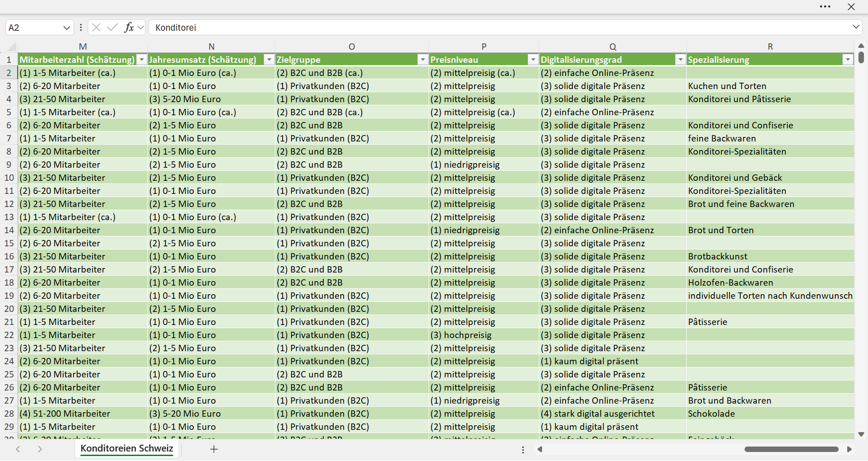Open the three-dots more options menu
This screenshot has width=868, height=461.
click(x=825, y=7)
